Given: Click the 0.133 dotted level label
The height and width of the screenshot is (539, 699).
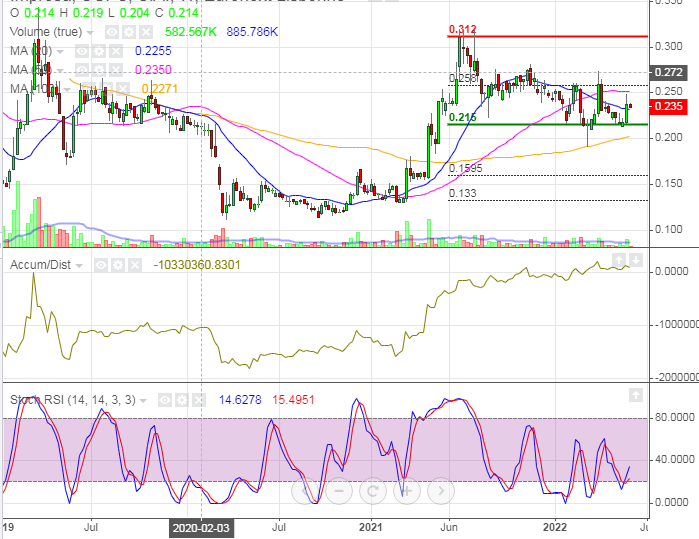Looking at the screenshot, I should coord(462,193).
